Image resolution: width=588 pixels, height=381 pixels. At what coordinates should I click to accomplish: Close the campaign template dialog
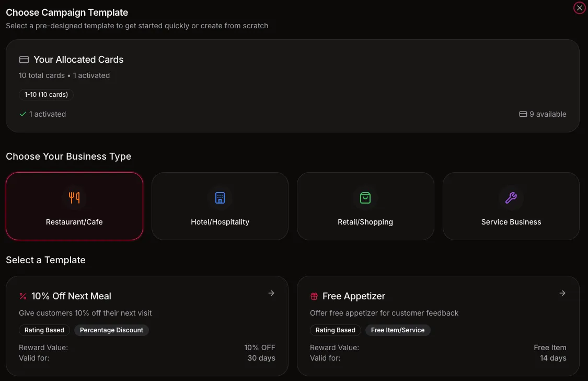coord(579,8)
